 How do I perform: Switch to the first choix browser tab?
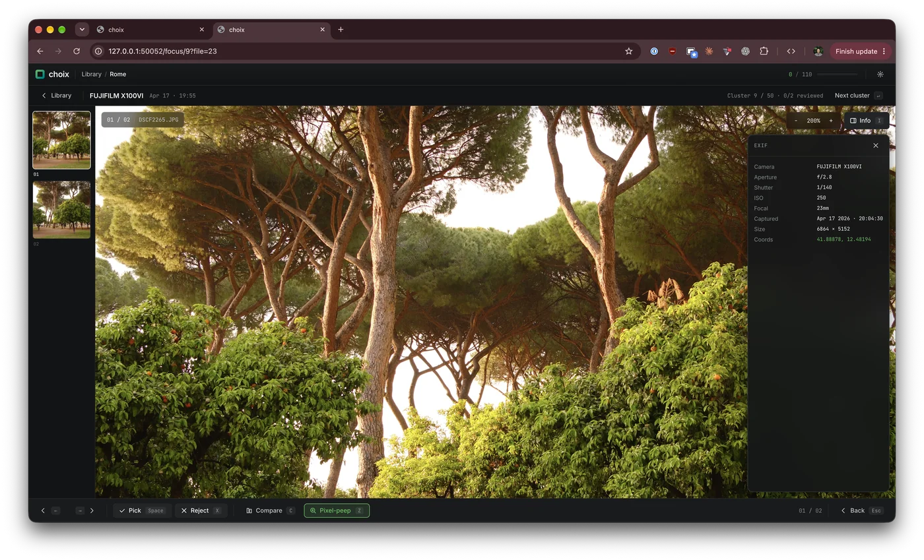point(150,30)
